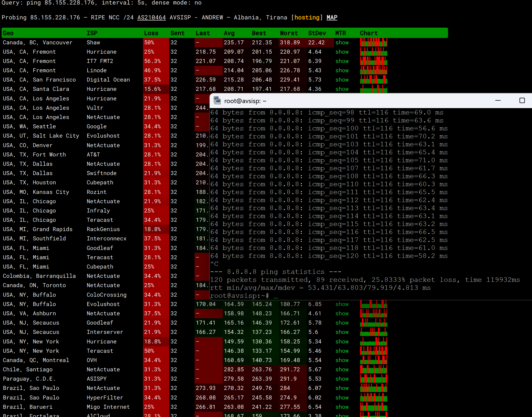Click the PuTTY icon in the terminal title bar
The height and width of the screenshot is (417, 532).
pyautogui.click(x=217, y=101)
